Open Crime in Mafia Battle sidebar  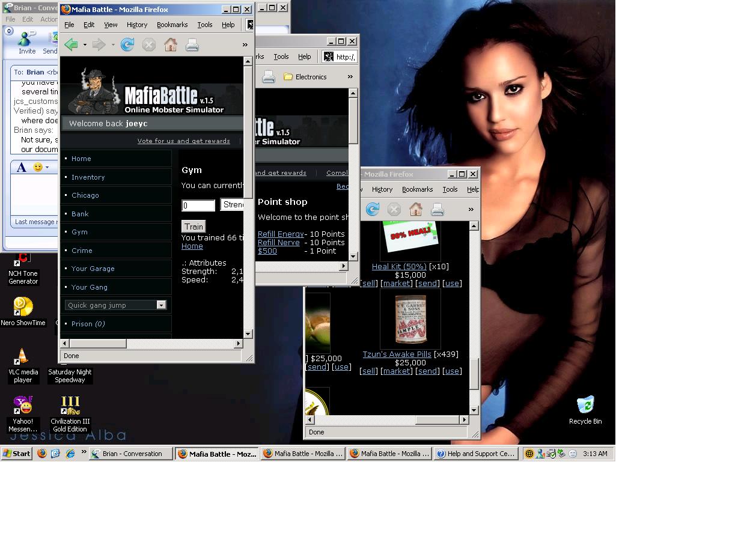tap(82, 251)
